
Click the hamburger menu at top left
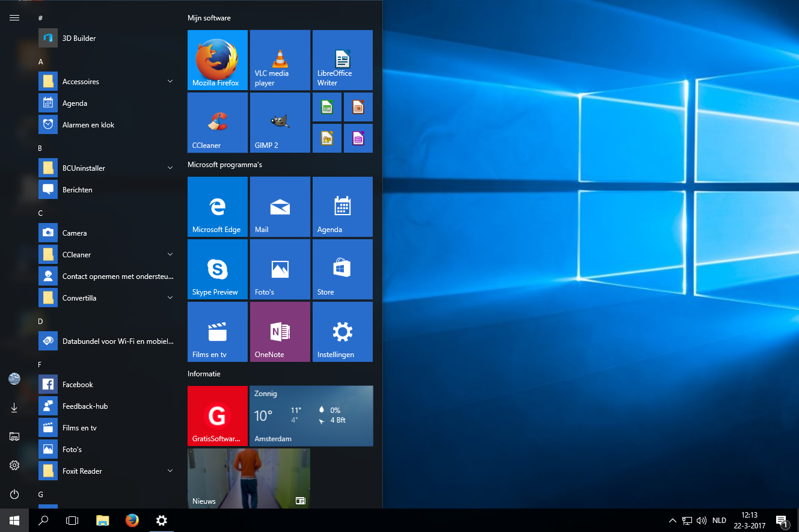point(14,18)
